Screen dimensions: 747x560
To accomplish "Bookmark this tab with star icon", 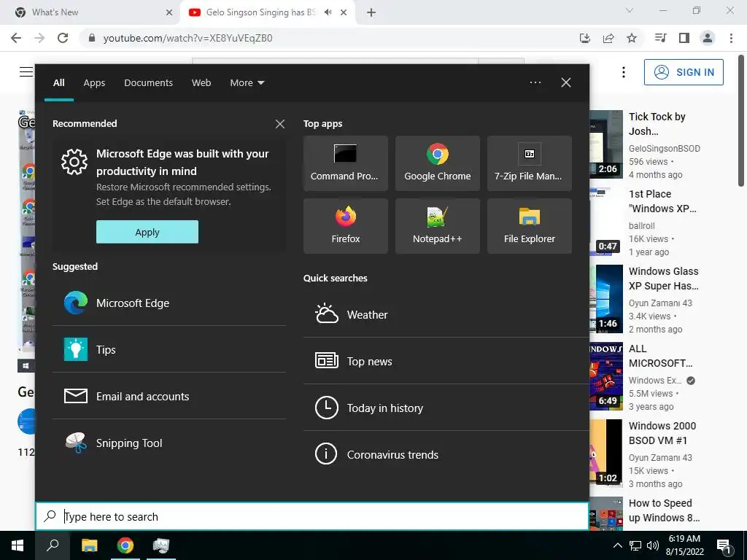I will 632,38.
